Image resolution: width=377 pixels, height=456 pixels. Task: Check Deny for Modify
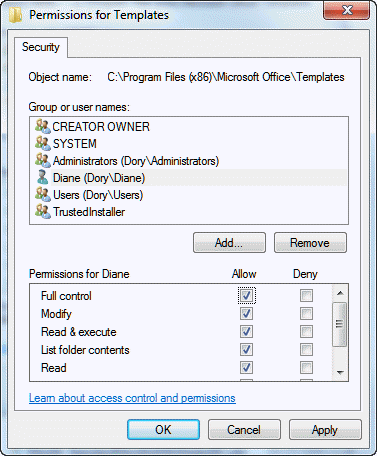(306, 313)
